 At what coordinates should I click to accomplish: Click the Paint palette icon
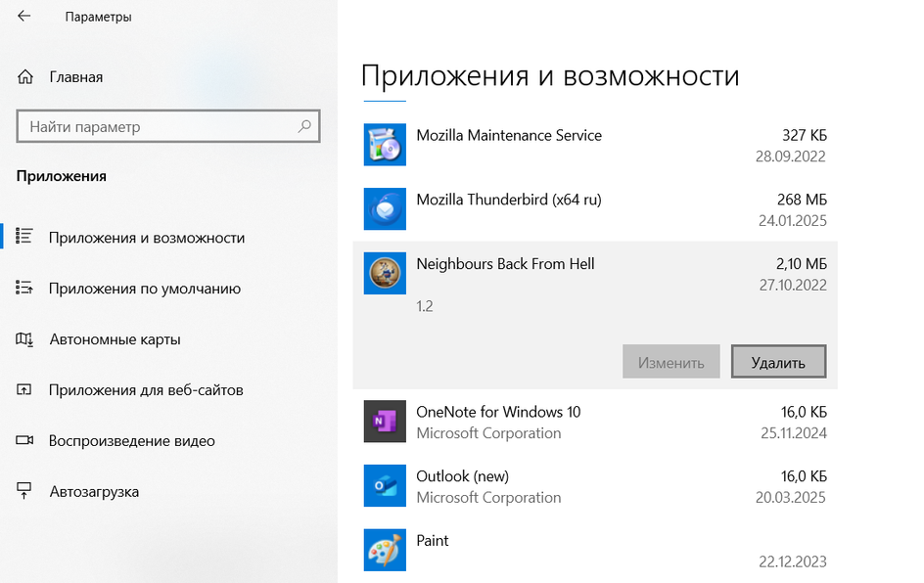(385, 550)
